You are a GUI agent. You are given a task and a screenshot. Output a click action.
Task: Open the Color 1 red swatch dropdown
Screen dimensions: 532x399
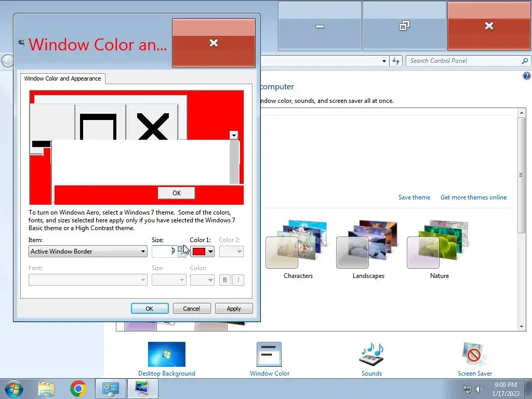pyautogui.click(x=202, y=251)
